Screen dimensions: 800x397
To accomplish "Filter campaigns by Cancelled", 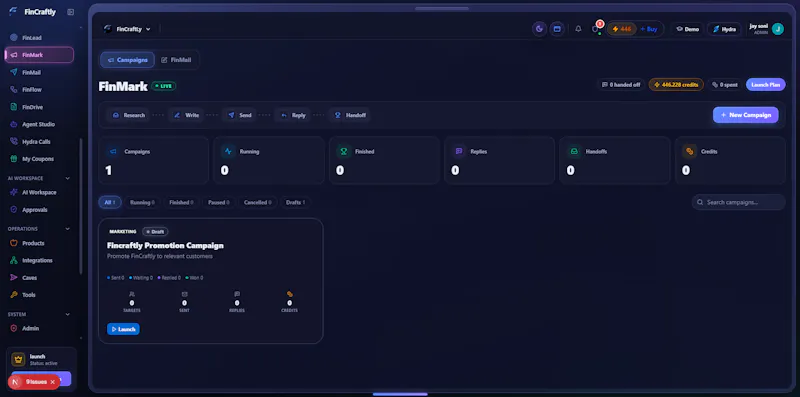I will click(258, 202).
